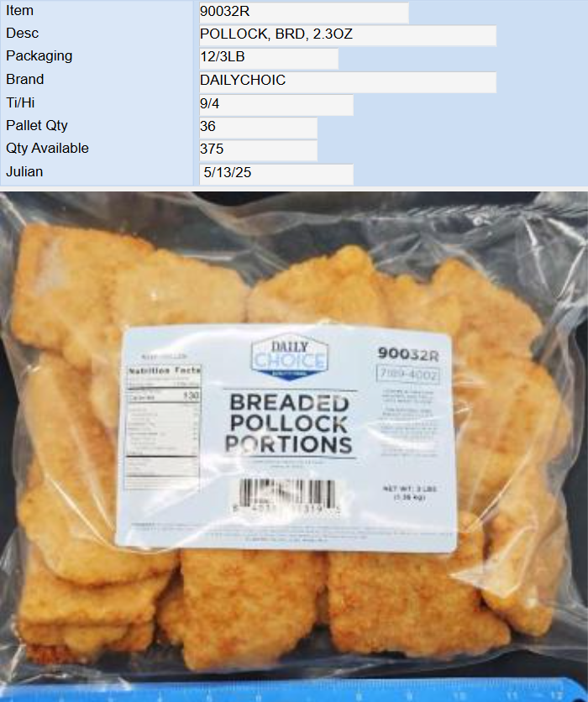The image size is (588, 702).
Task: Click the Item label text
Action: [19, 10]
